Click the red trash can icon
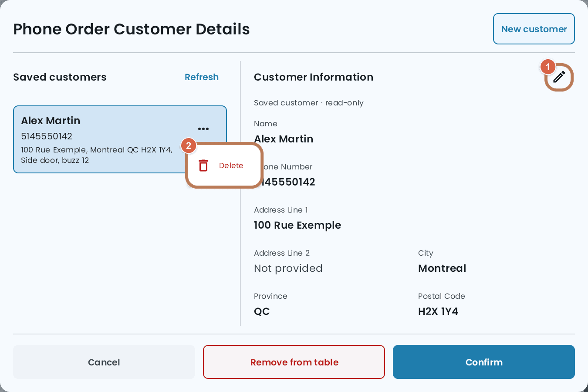This screenshot has width=588, height=392. (203, 166)
